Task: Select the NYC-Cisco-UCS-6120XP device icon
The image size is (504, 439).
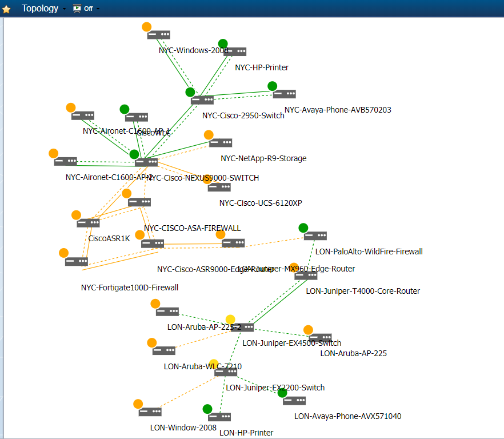Action: coord(219,187)
